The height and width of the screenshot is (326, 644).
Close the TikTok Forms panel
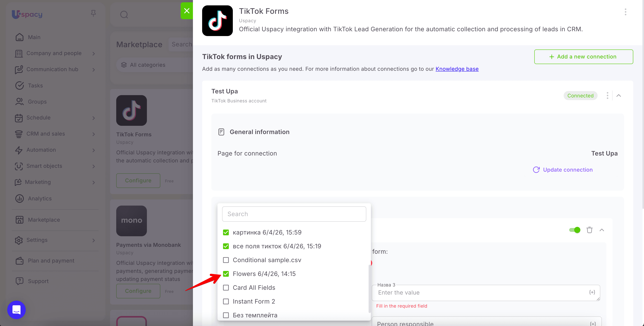[187, 11]
